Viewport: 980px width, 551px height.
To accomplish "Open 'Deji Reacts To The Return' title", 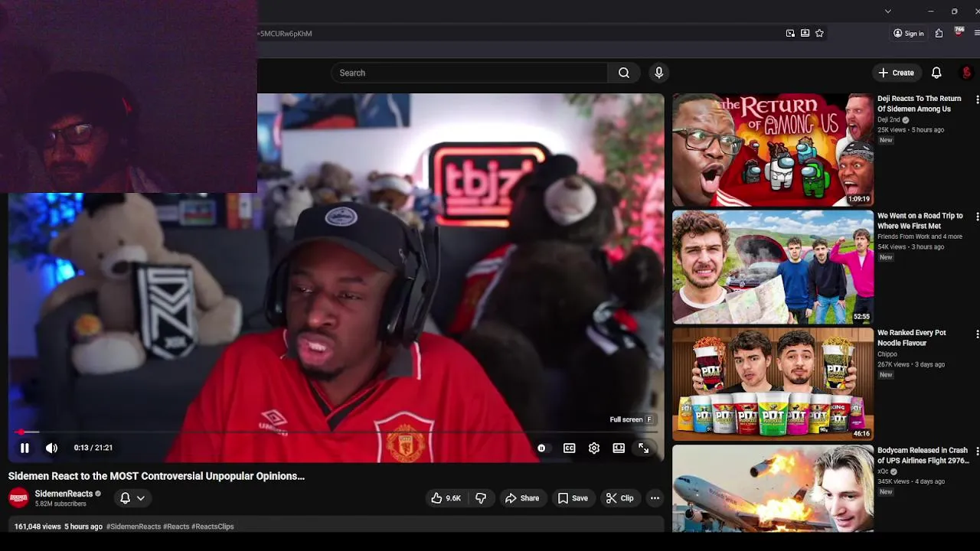I will [919, 104].
